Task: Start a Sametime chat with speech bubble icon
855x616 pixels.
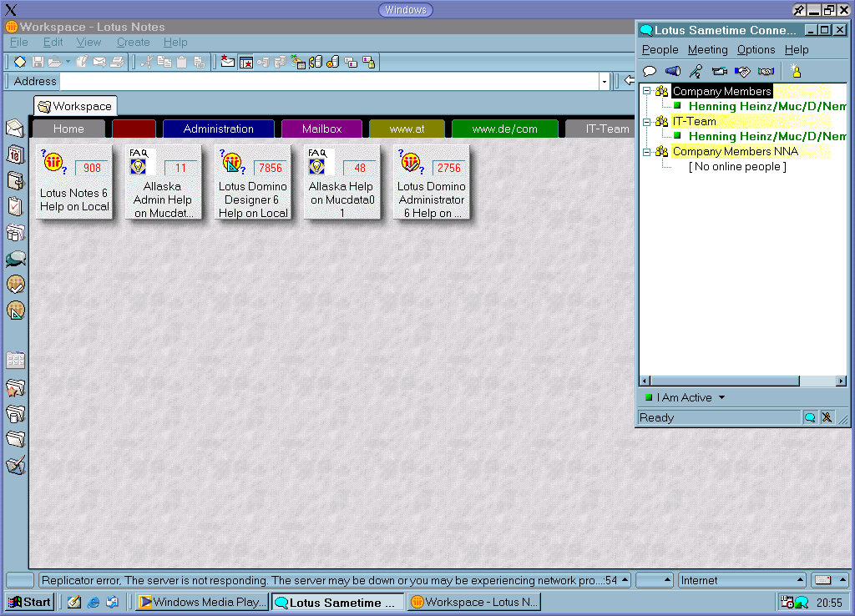Action: (x=649, y=71)
